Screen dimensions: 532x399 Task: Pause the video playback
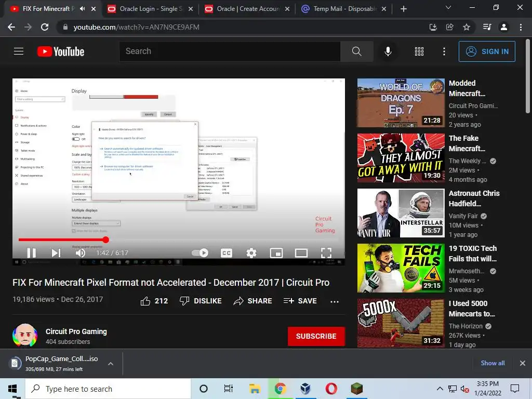[x=32, y=253]
